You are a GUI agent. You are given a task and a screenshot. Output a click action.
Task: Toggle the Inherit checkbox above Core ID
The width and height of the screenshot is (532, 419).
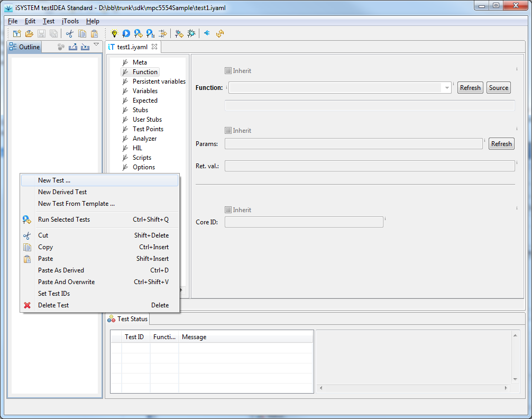[x=228, y=210]
